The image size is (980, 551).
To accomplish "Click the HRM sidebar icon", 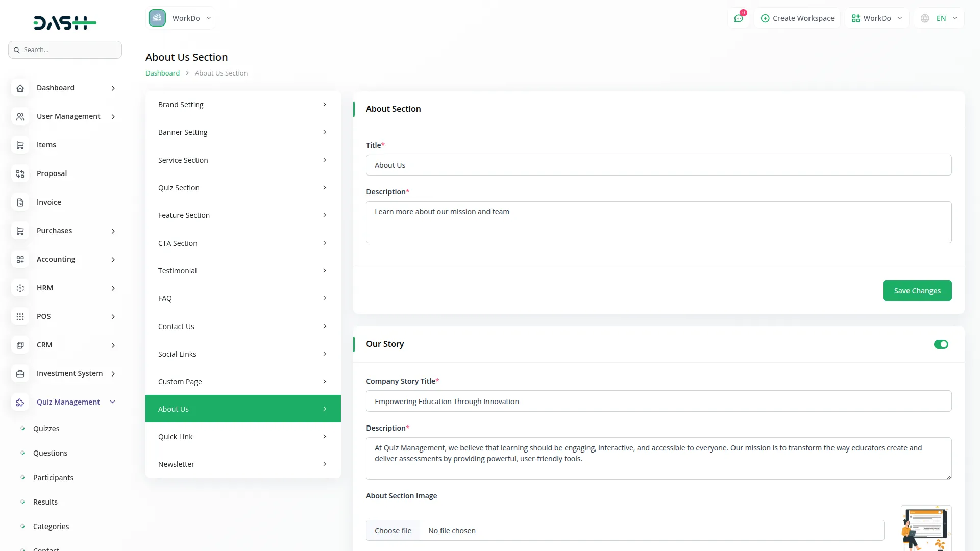I will point(20,288).
